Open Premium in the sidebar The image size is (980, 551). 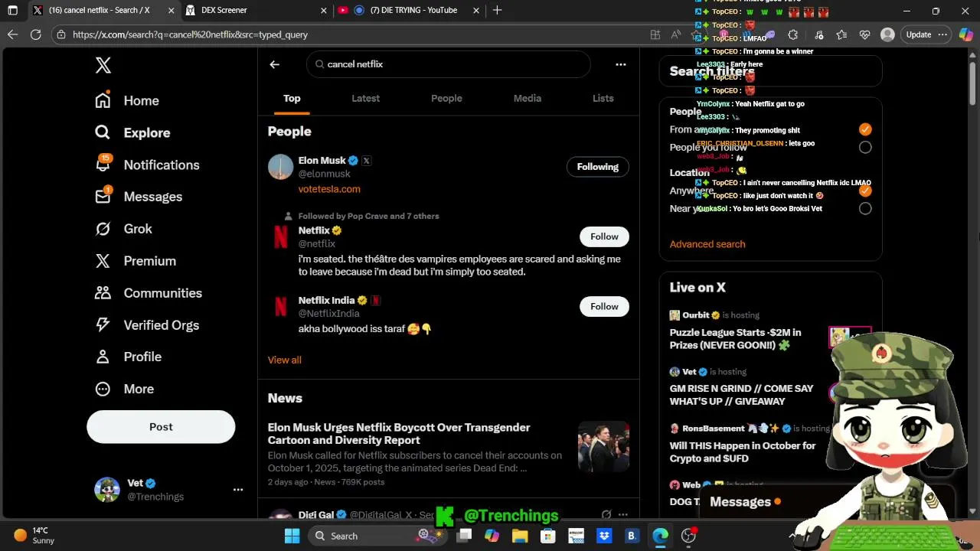[x=136, y=261]
